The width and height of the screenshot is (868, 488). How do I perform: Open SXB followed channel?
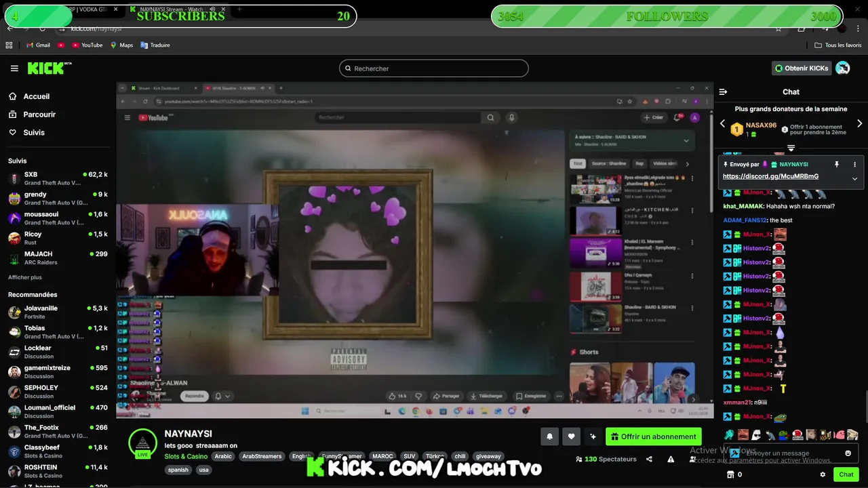(x=57, y=179)
